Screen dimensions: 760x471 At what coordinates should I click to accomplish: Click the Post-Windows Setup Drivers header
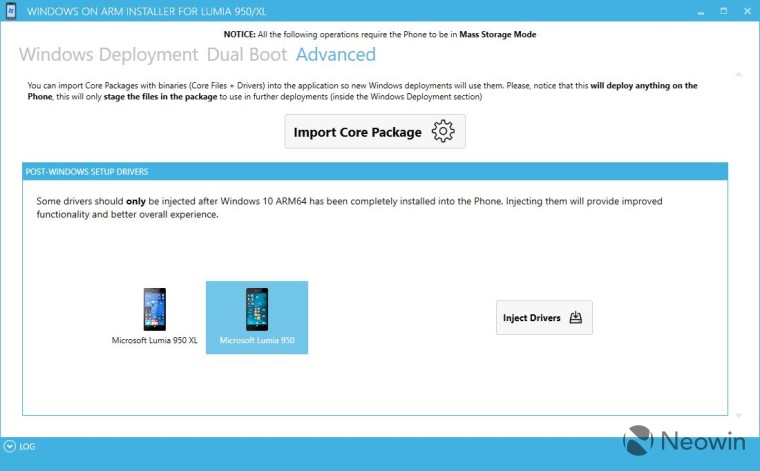tap(375, 172)
